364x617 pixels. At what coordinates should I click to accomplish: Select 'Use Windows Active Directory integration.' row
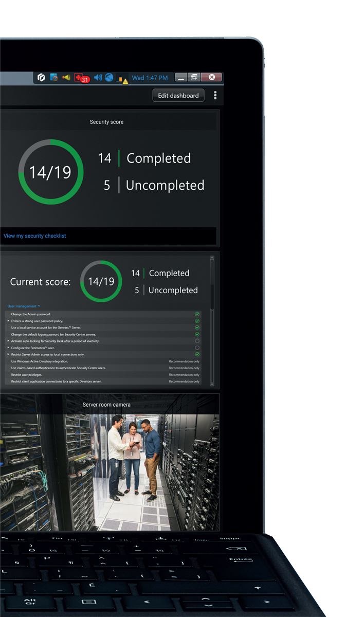pyautogui.click(x=103, y=361)
